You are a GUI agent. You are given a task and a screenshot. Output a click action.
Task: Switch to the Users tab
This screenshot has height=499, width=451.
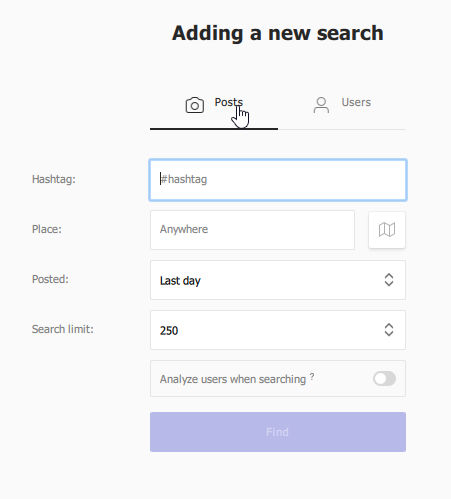coord(342,107)
